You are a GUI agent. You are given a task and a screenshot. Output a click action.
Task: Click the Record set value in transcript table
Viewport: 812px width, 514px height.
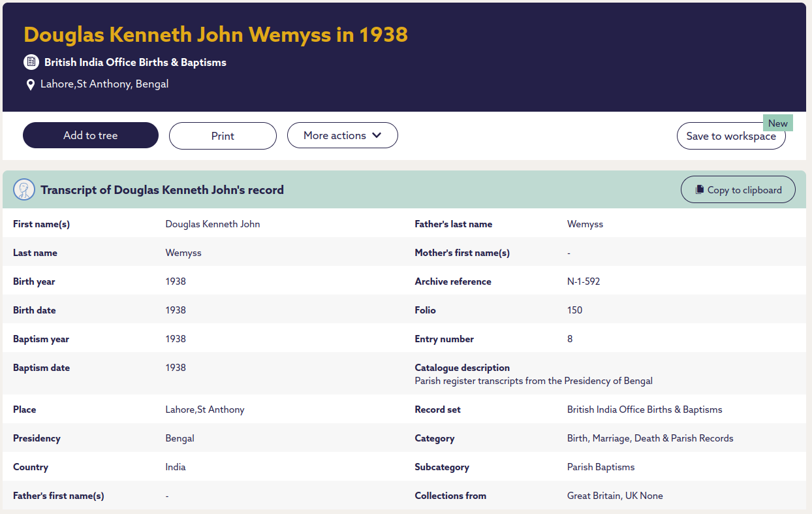pos(644,410)
